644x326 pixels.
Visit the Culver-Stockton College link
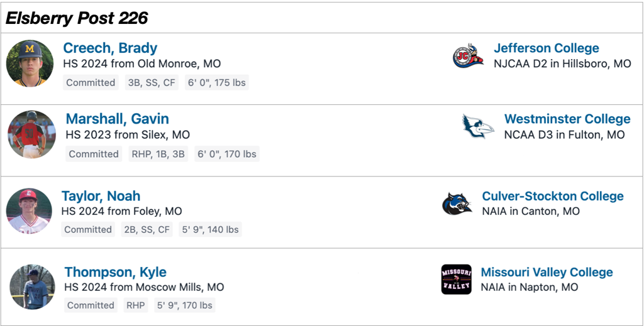pos(552,196)
